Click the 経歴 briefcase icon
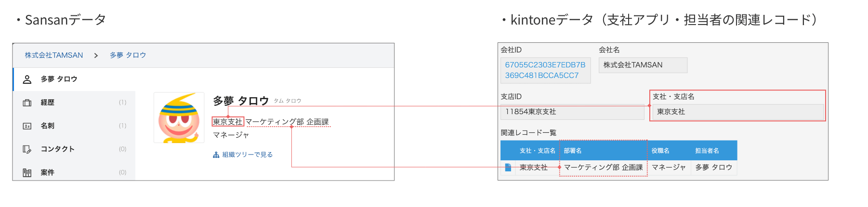 27,103
